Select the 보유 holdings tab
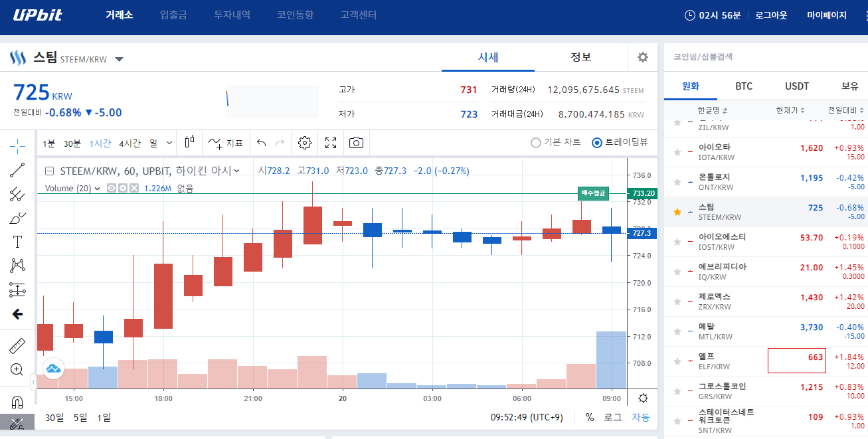The image size is (868, 439). [850, 86]
